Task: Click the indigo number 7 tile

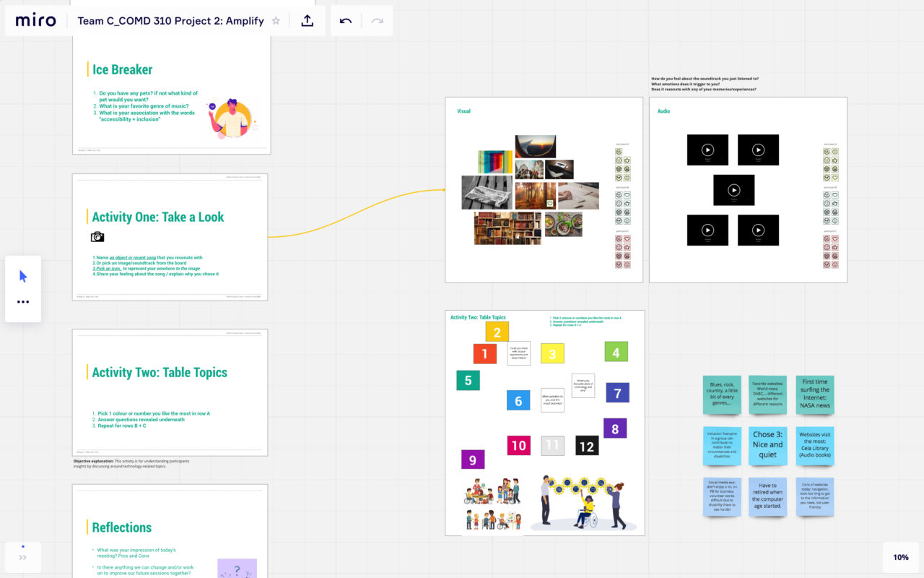Action: [617, 393]
